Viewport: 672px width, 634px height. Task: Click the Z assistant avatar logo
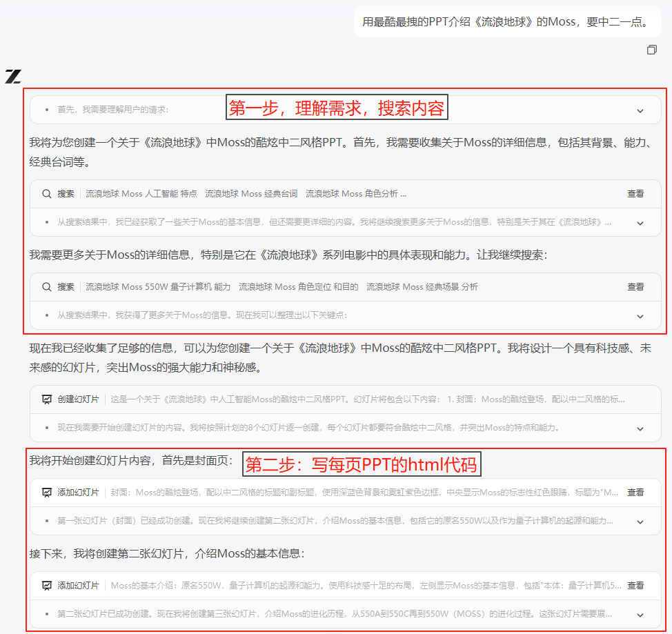point(13,77)
